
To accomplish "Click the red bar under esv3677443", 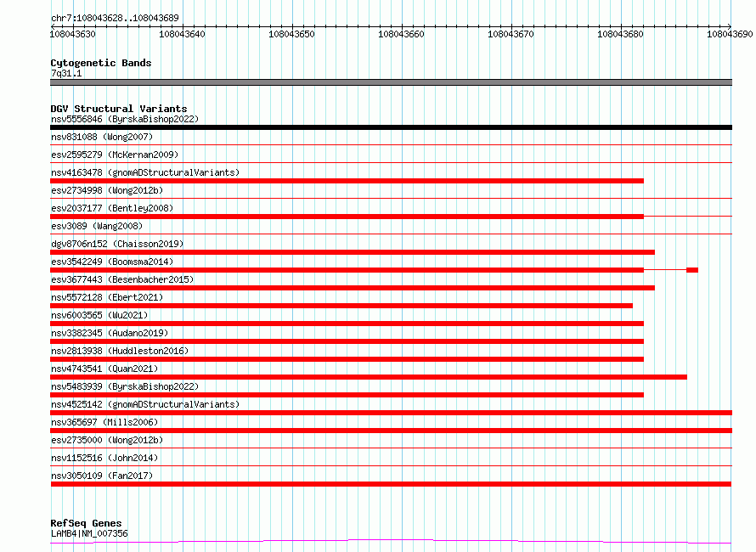I will pos(353,288).
